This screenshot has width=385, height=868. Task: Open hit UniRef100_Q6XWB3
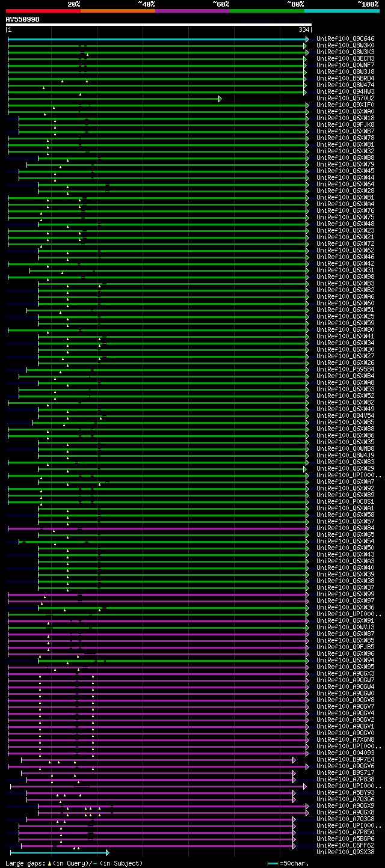point(345,284)
